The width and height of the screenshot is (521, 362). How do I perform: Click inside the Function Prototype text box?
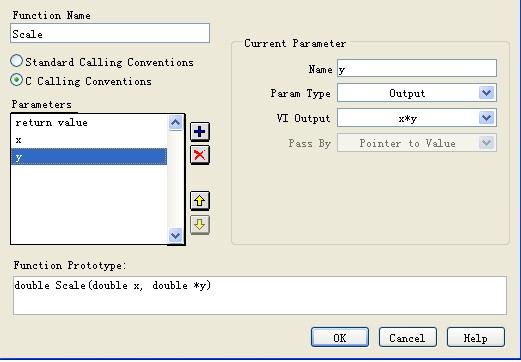[x=260, y=295]
